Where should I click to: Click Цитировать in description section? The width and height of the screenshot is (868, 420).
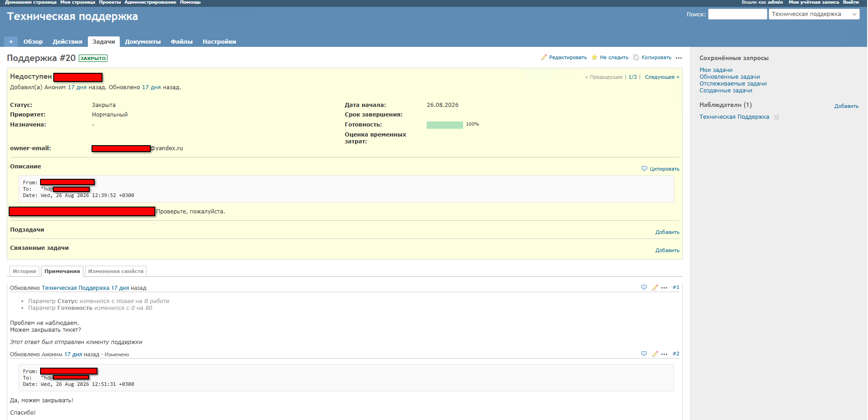pyautogui.click(x=664, y=169)
